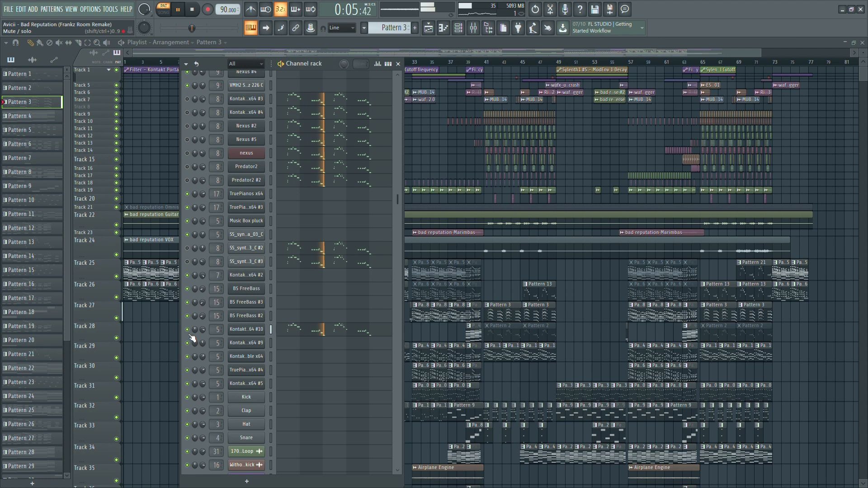Stop playback with the stop button
Image resolution: width=868 pixels, height=488 pixels.
coord(192,9)
